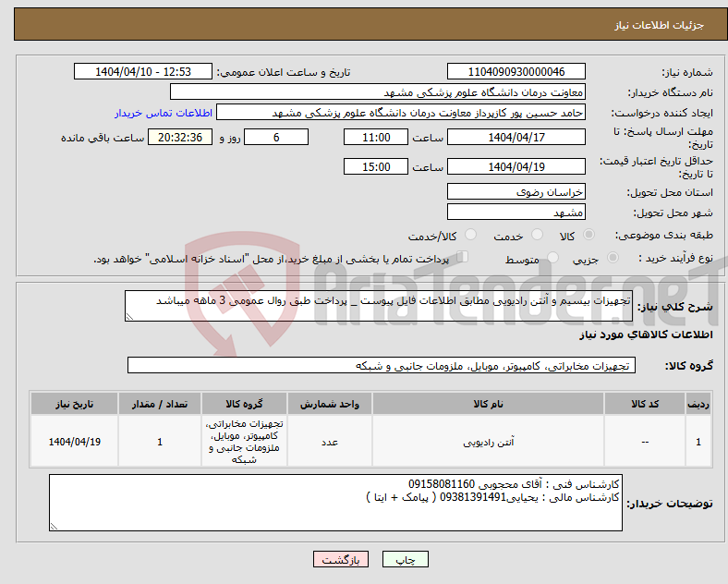This screenshot has width=728, height=584.
Task: Click the buyer notes textarea with phone numbers
Action: tap(335, 503)
